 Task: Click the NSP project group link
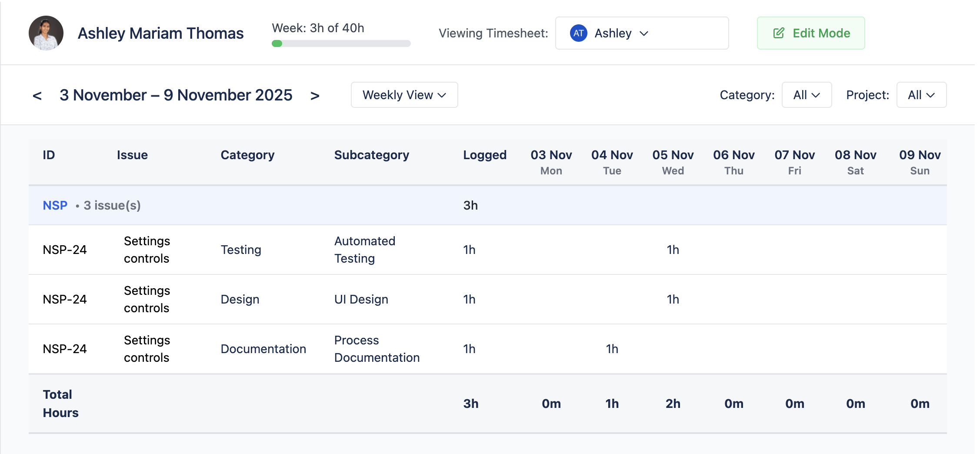click(55, 205)
